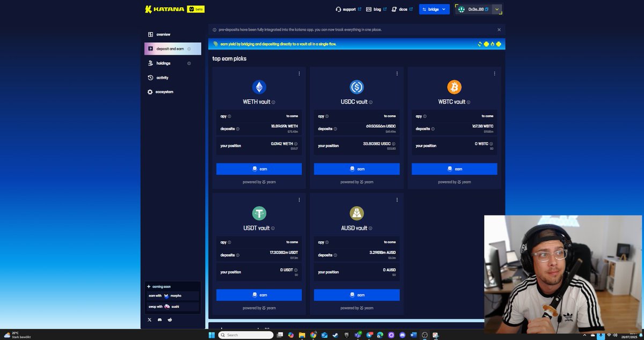Click the WBTC Bitcoin token icon
The height and width of the screenshot is (340, 644).
coord(455,87)
